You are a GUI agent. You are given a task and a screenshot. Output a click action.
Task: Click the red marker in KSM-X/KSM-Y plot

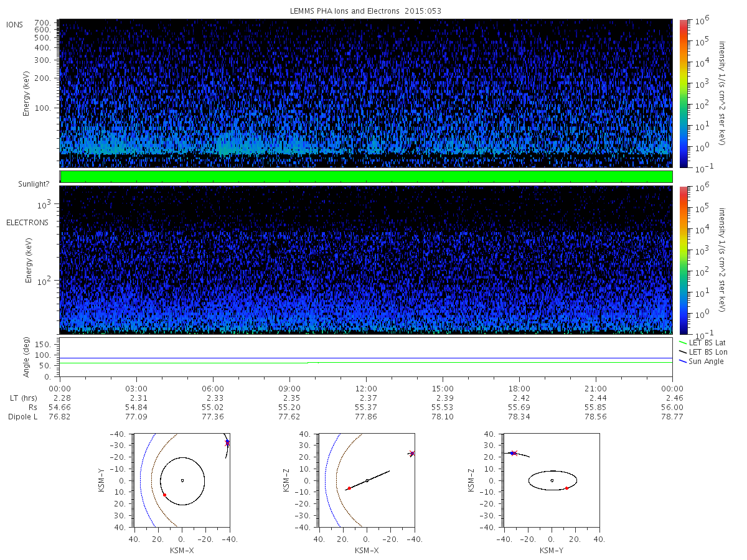164,495
